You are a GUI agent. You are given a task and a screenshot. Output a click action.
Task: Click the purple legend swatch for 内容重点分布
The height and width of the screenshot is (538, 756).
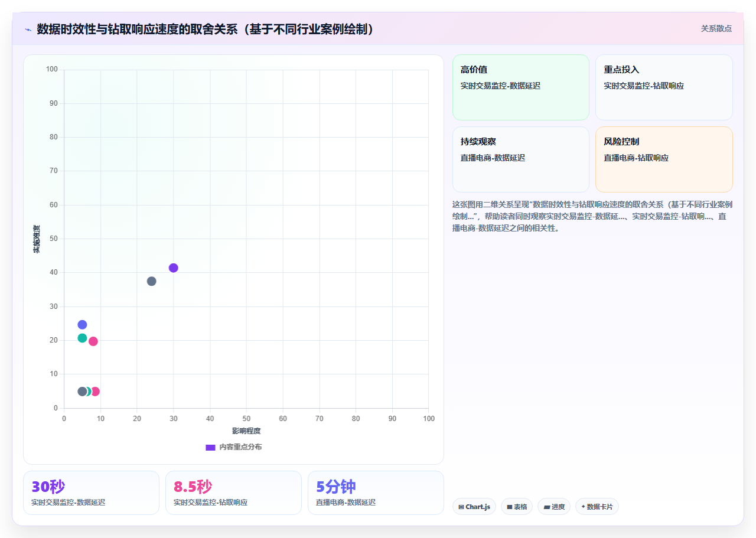click(x=210, y=447)
